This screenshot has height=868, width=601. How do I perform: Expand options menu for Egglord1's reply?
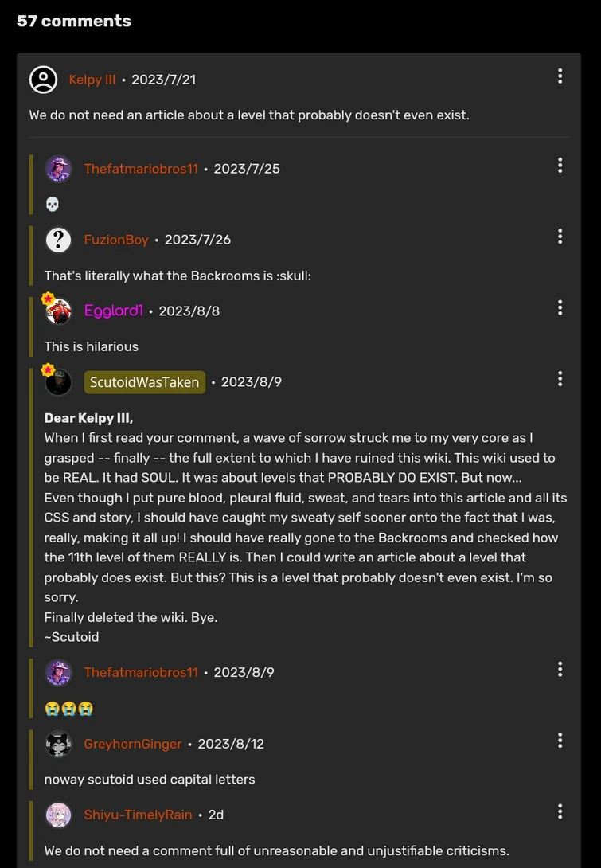pos(560,308)
